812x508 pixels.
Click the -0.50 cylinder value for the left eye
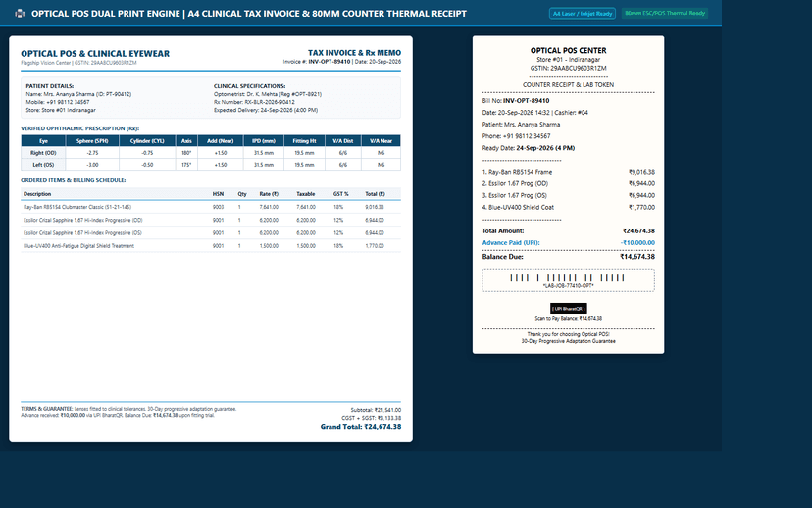tap(147, 165)
